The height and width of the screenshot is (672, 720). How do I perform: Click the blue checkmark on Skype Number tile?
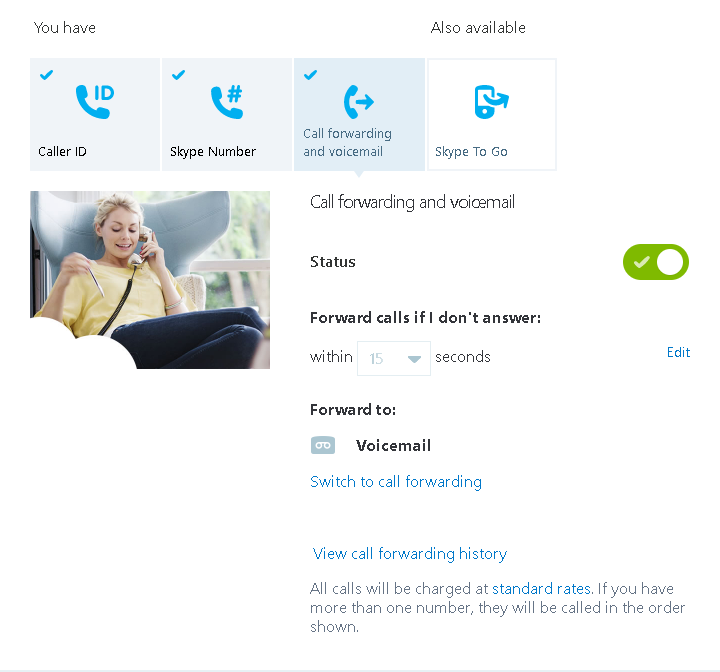179,74
